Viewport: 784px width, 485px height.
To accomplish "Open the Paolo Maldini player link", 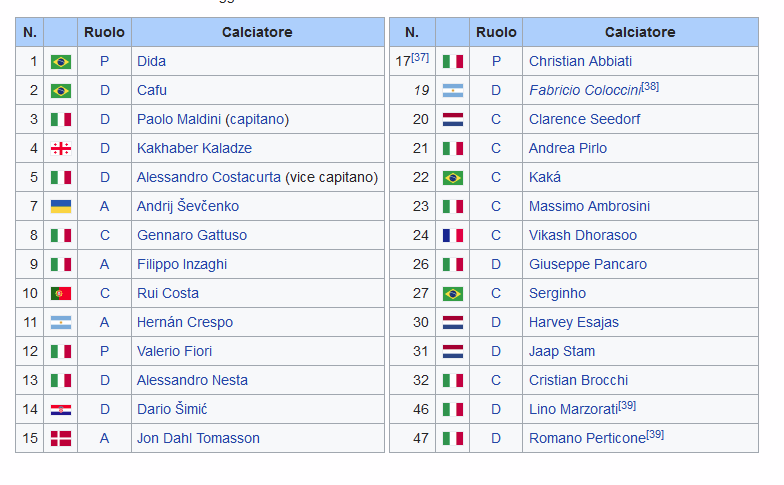I will coord(178,120).
